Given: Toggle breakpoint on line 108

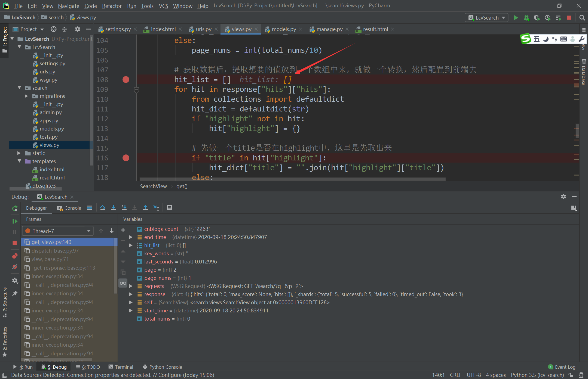Looking at the screenshot, I should [126, 79].
